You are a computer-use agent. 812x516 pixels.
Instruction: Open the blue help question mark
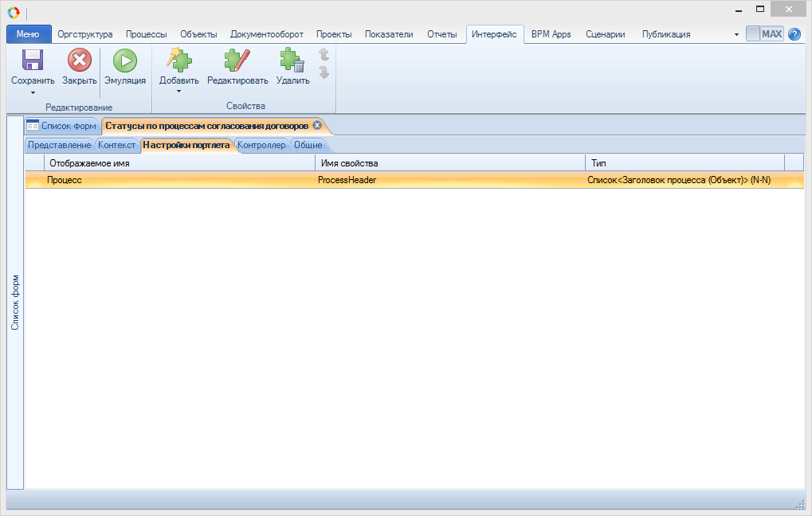pos(794,34)
